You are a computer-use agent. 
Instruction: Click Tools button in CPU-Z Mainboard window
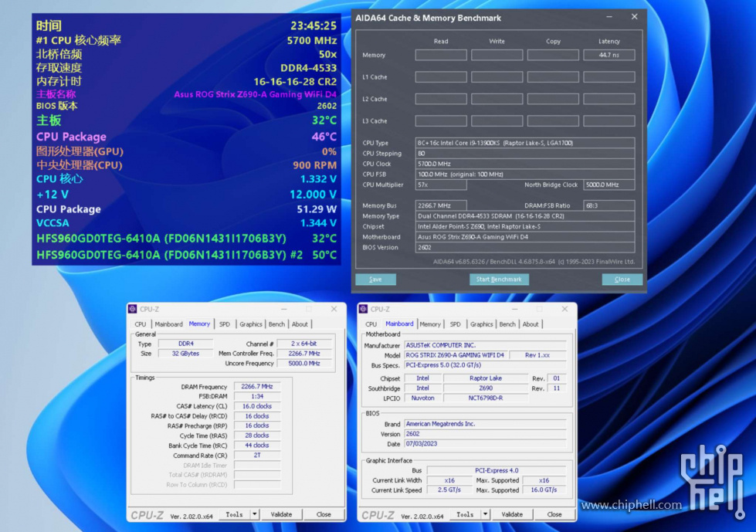click(466, 514)
